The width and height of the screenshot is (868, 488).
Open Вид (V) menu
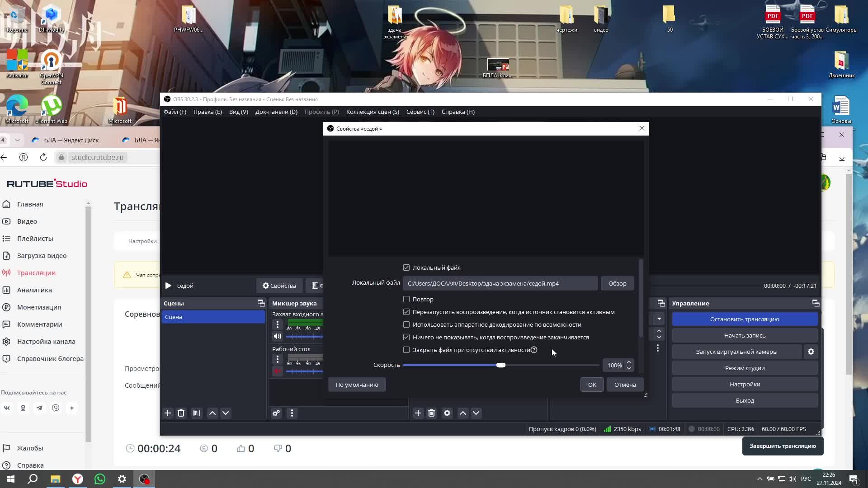point(239,112)
